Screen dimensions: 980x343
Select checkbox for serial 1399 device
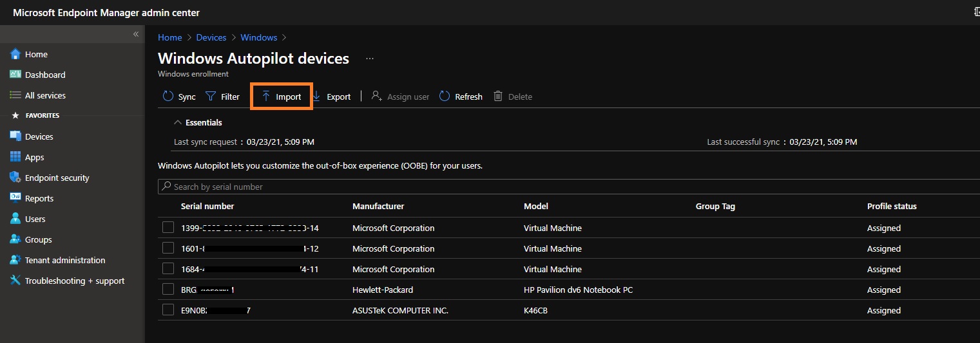click(x=168, y=228)
